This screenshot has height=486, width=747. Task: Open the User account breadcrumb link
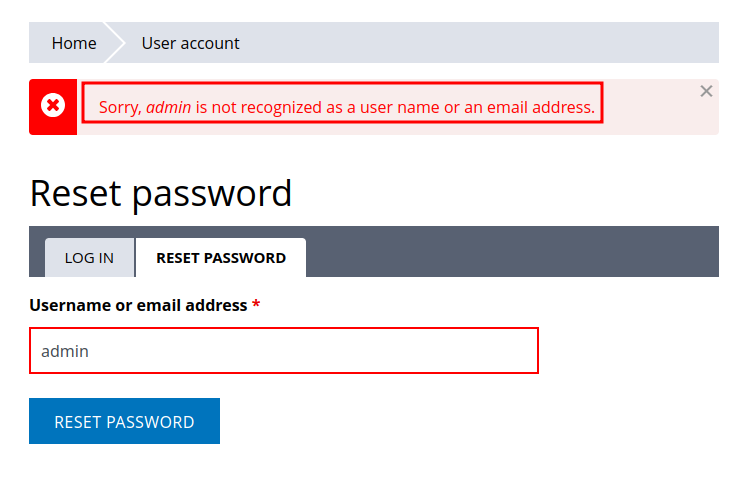point(190,43)
